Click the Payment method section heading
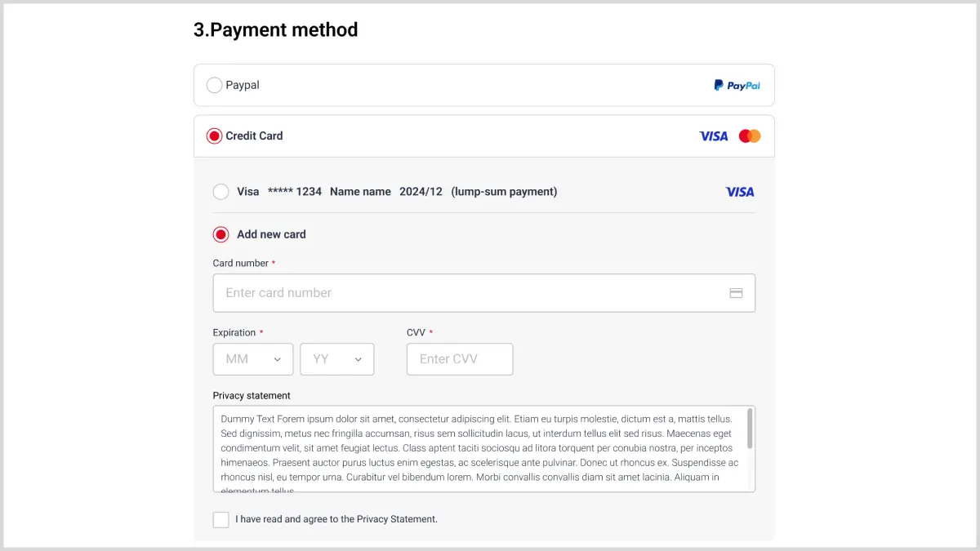Viewport: 980px width, 551px height. [x=275, y=29]
